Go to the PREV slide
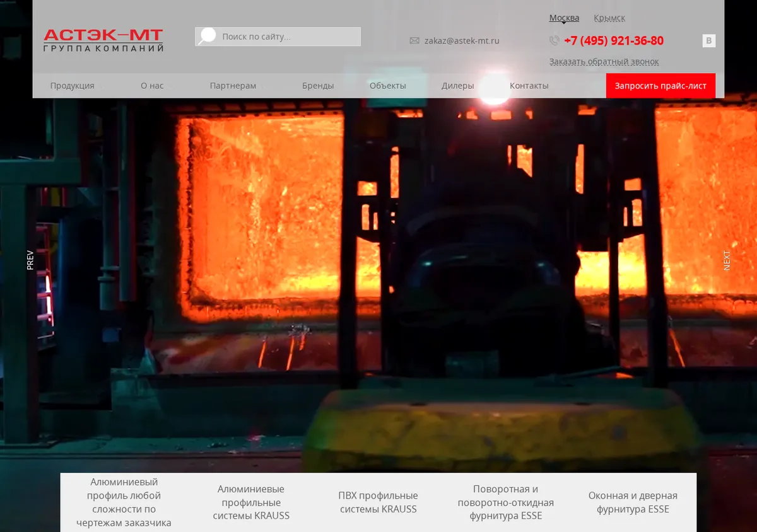This screenshot has width=757, height=532. click(x=30, y=260)
